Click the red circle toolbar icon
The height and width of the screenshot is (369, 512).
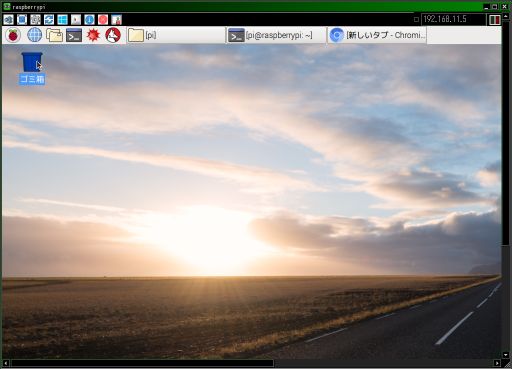[103, 20]
